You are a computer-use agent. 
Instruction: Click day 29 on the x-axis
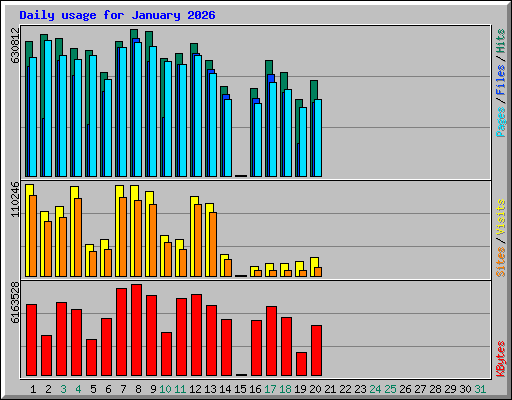[x=450, y=389]
